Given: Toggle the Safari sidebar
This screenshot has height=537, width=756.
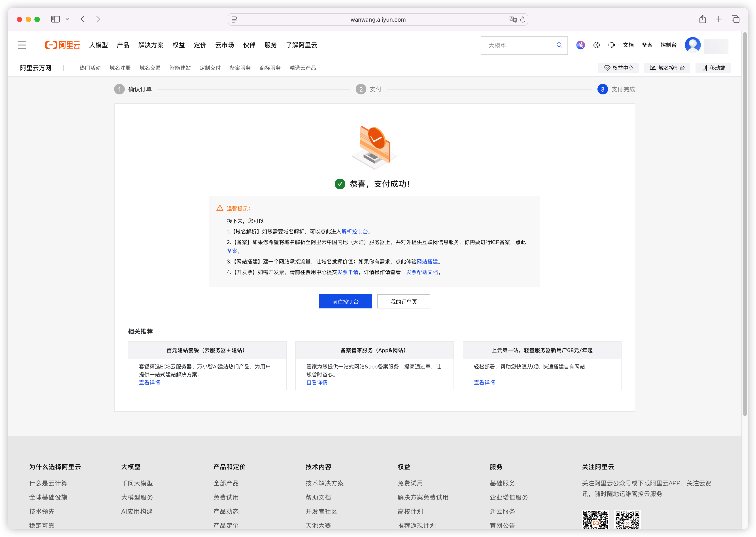Looking at the screenshot, I should click(x=55, y=19).
